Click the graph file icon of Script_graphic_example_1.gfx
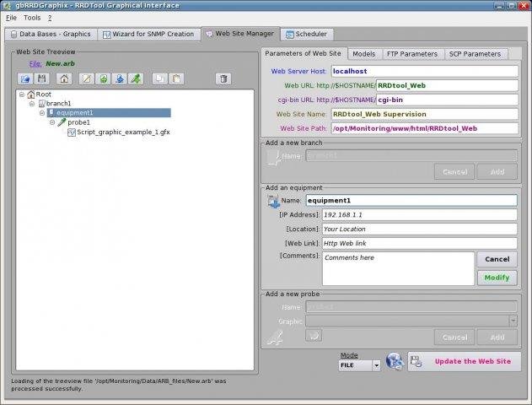 tap(72, 132)
